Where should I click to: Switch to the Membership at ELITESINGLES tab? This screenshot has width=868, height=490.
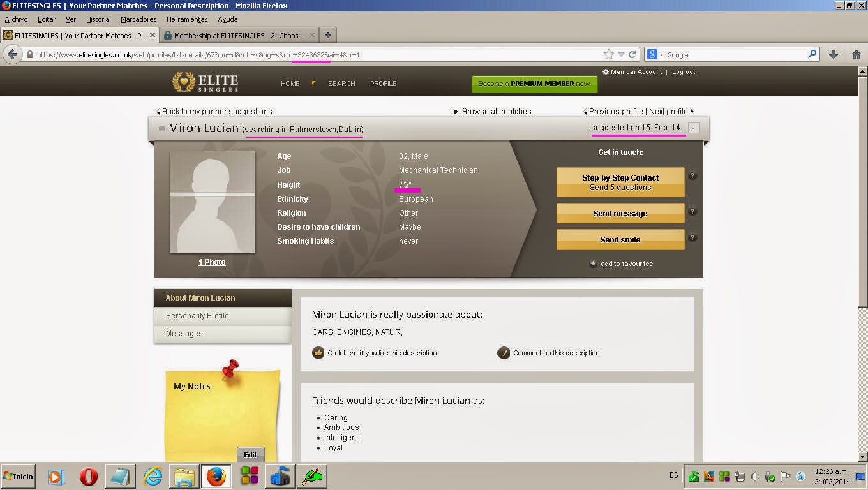[x=239, y=36]
